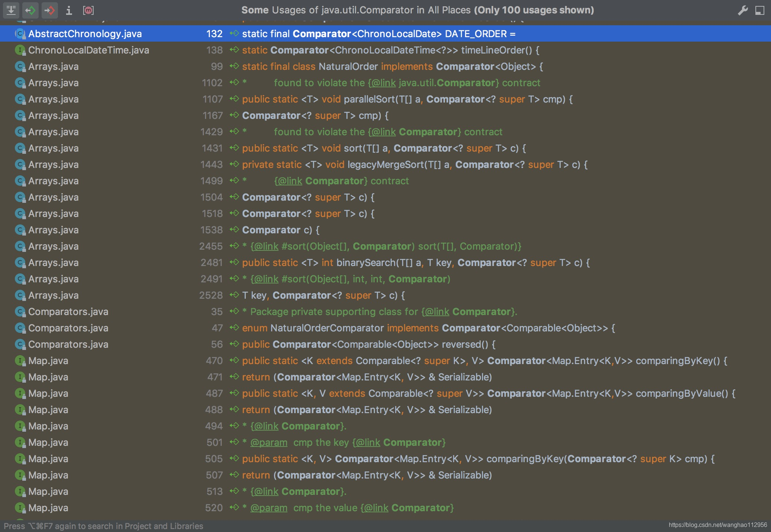Click the import statements 'i' filter icon
The width and height of the screenshot is (771, 532).
[69, 10]
